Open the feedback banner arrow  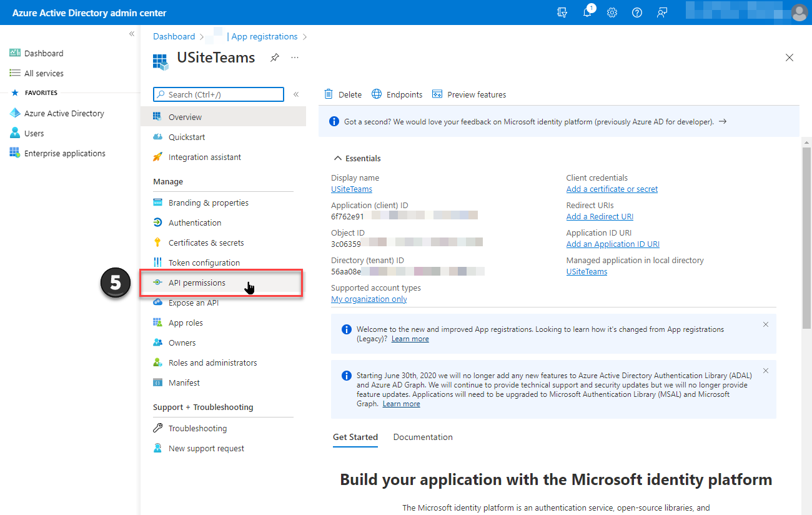(723, 121)
